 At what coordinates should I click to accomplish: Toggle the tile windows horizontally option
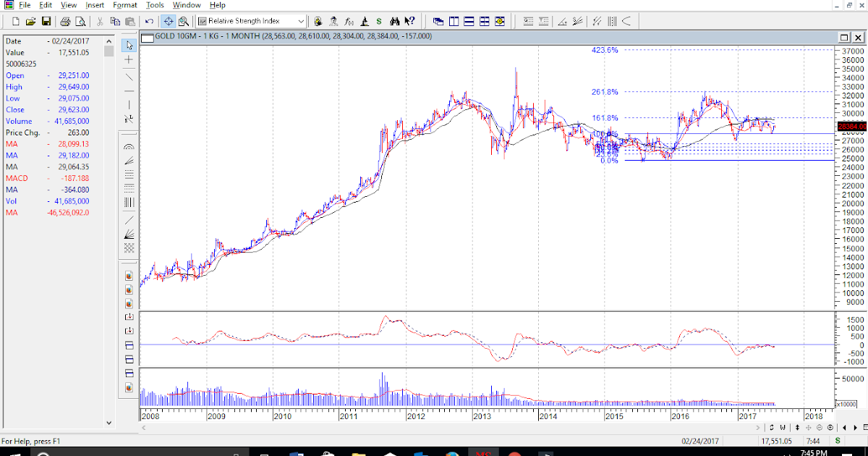[469, 21]
